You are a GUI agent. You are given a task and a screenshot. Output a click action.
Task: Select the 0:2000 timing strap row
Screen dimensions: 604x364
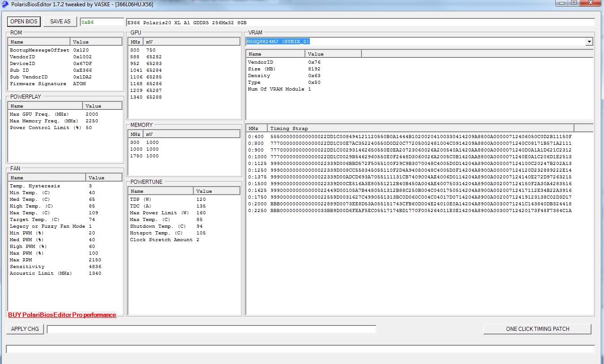[x=409, y=204]
